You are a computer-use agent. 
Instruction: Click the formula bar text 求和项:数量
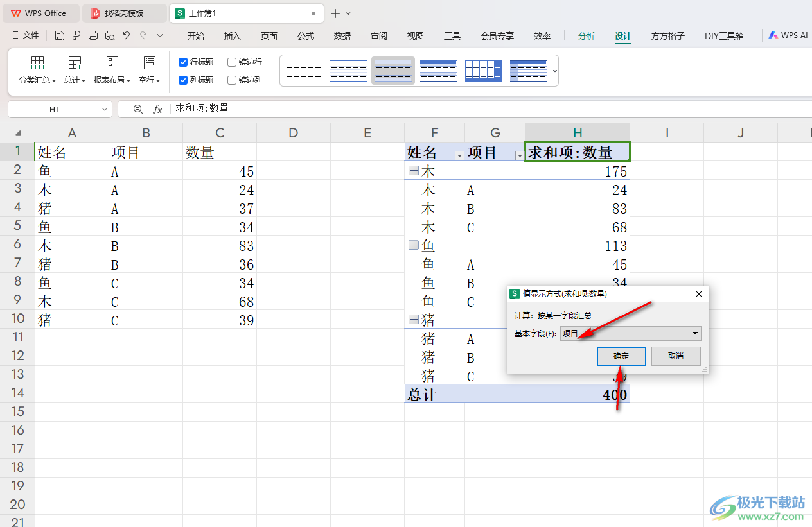[202, 109]
